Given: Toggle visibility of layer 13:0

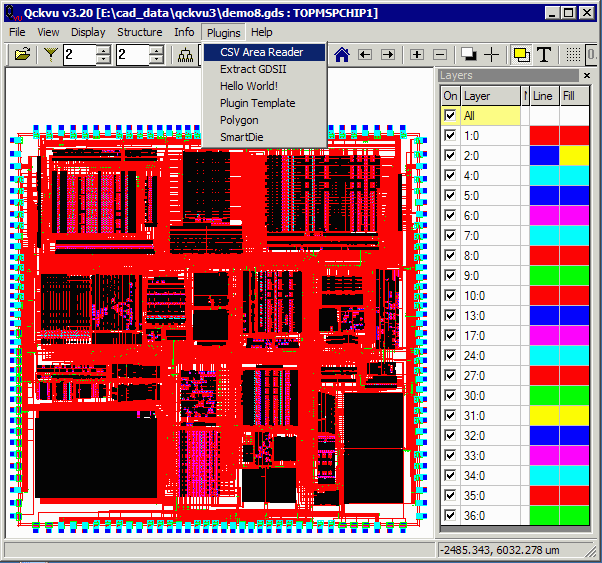Looking at the screenshot, I should pos(450,315).
